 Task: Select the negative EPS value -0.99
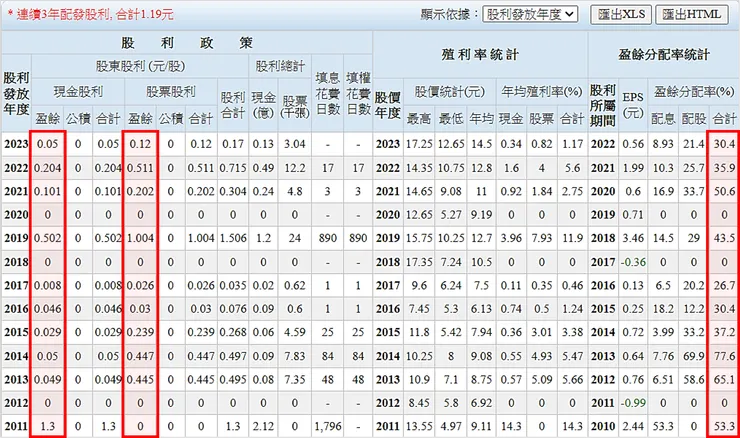tap(633, 403)
